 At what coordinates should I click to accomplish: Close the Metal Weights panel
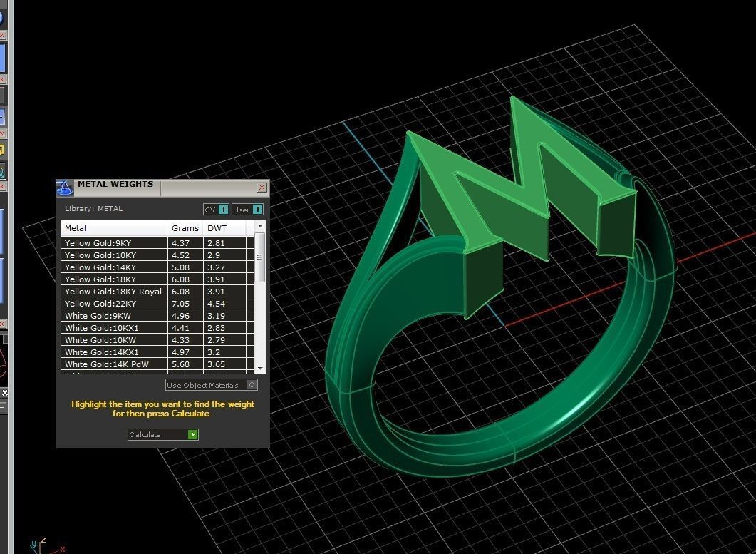click(x=262, y=188)
